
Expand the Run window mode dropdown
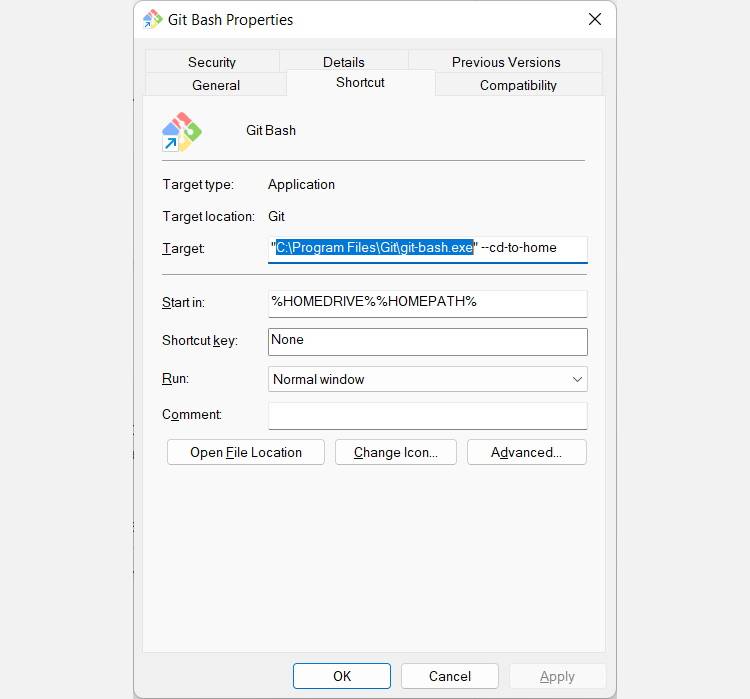pos(428,379)
